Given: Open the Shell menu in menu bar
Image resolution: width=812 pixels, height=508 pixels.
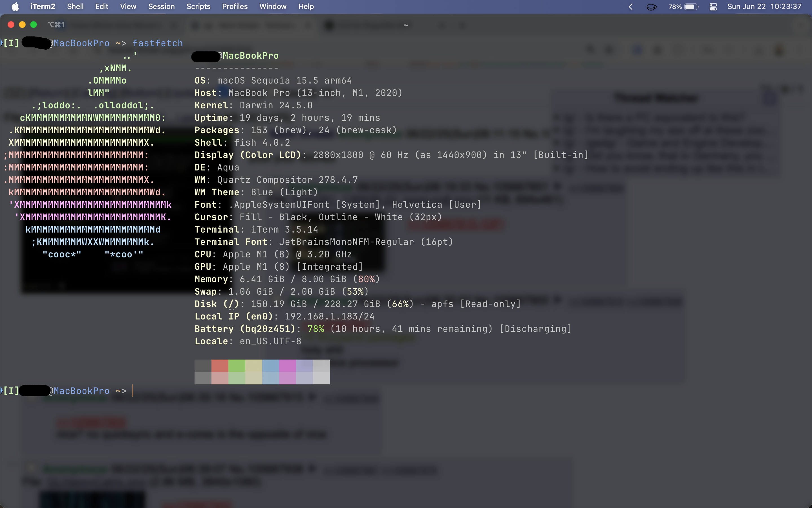Looking at the screenshot, I should [x=75, y=7].
